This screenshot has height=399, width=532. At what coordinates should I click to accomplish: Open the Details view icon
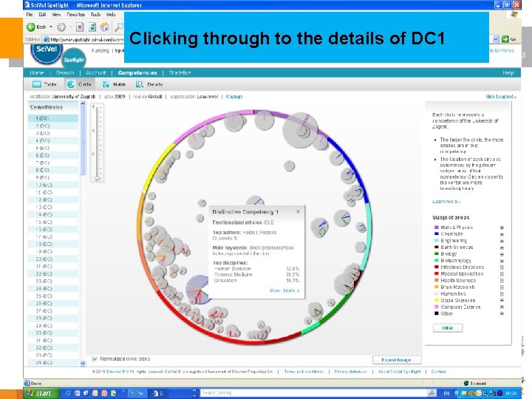click(x=140, y=84)
